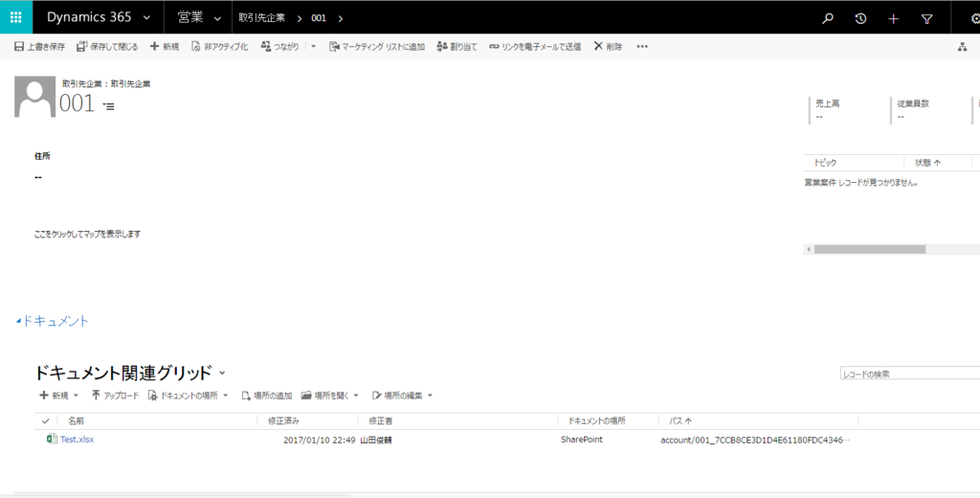Click 削除 delete command

coord(608,47)
